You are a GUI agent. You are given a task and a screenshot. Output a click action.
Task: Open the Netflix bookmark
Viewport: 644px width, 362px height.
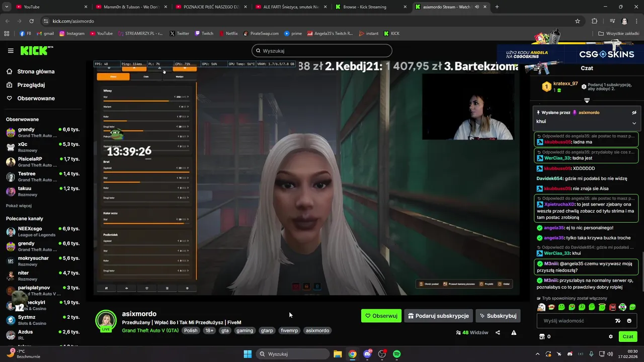(228, 34)
